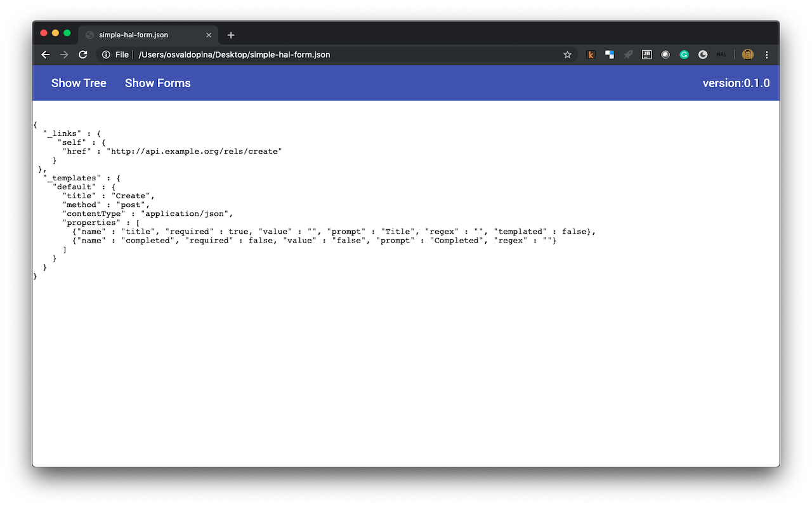
Task: Open the JetBrains JB extension
Action: pyautogui.click(x=647, y=55)
